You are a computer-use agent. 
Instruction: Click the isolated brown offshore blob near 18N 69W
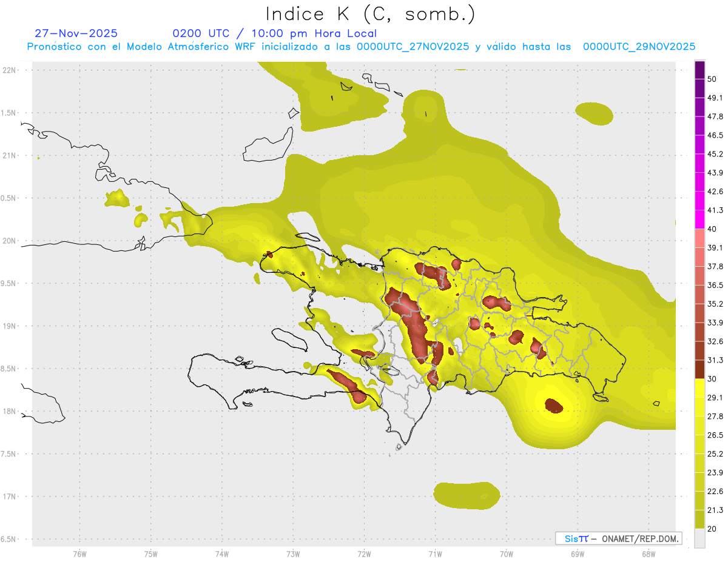tap(554, 406)
